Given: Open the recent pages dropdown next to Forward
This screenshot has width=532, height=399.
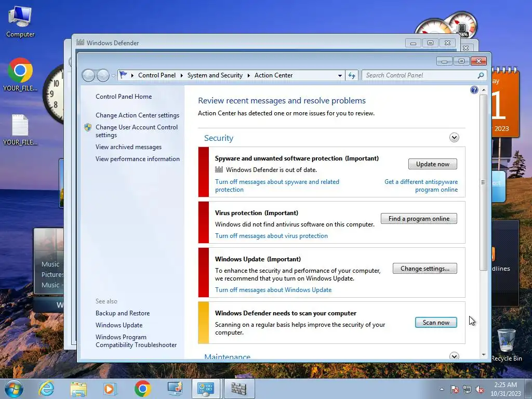Looking at the screenshot, I should [113, 76].
